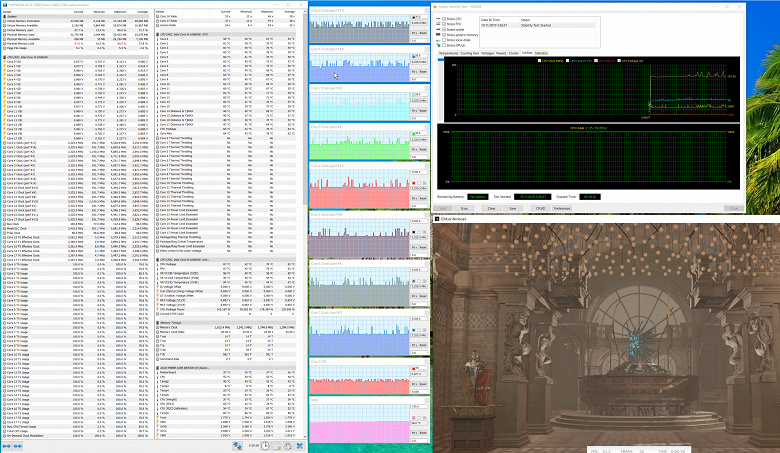780x453 pixels.
Task: Click the CPUID button
Action: 539,208
